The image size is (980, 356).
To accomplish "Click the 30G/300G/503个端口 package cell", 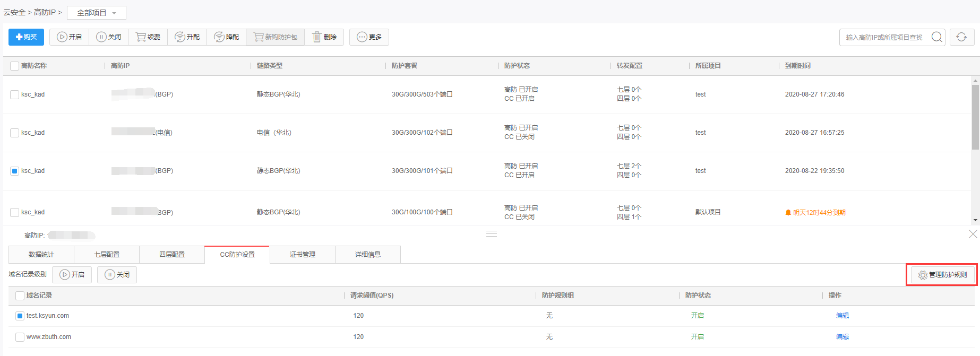I will click(422, 94).
